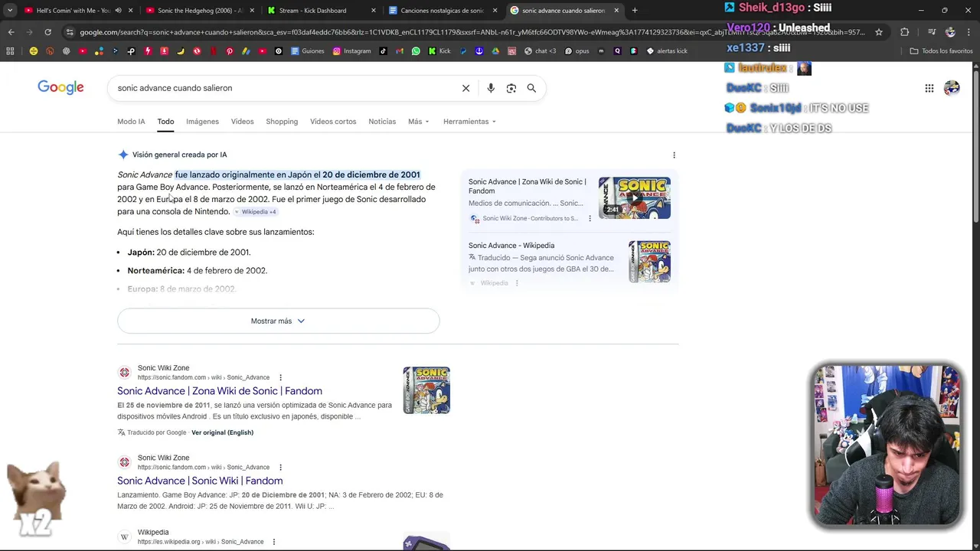Open Wikipedia card Sonic Advance cover thumbnail
Image resolution: width=980 pixels, height=551 pixels.
[649, 262]
